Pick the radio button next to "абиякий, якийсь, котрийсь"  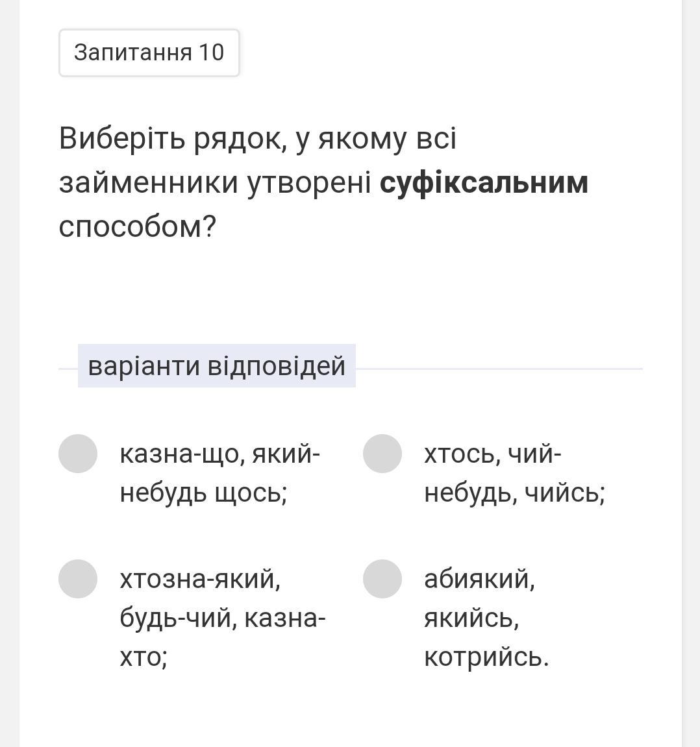382,579
